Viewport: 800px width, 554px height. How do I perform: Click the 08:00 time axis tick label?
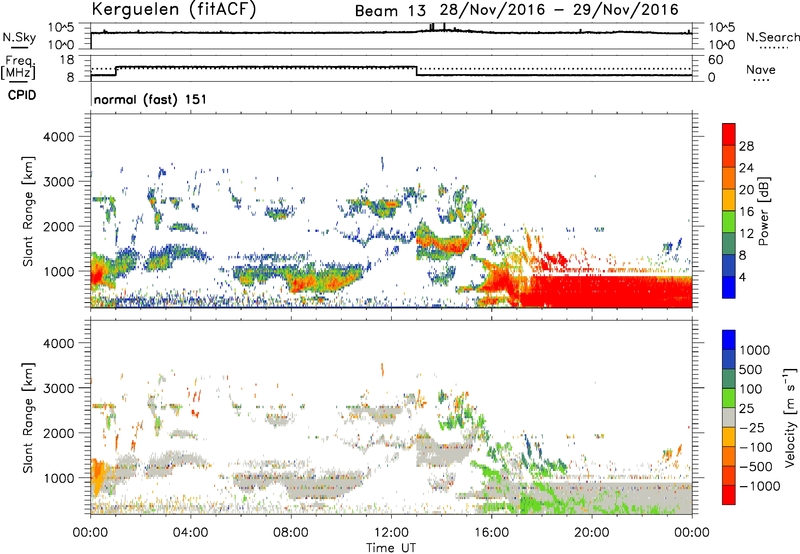pyautogui.click(x=290, y=533)
